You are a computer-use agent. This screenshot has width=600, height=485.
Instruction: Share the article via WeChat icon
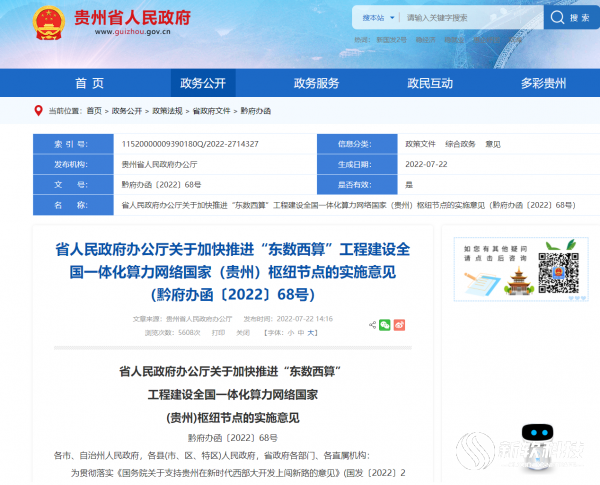click(385, 324)
